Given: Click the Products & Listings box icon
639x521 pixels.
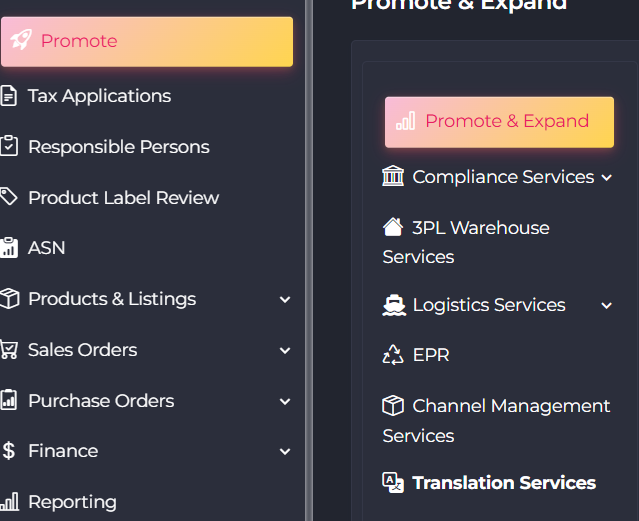Looking at the screenshot, I should pyautogui.click(x=9, y=299).
